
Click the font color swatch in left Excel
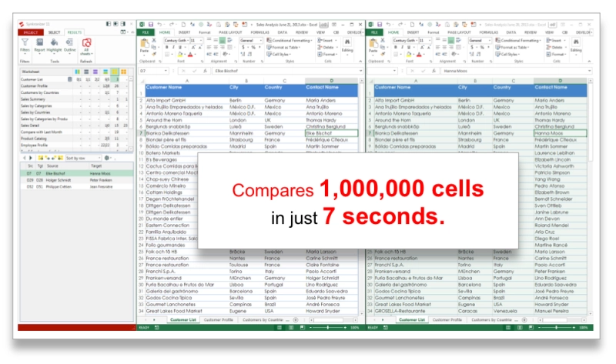coord(190,55)
